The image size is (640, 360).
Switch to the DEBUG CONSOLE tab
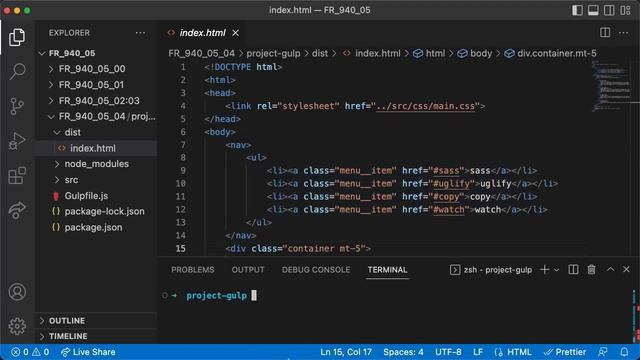[x=316, y=270]
